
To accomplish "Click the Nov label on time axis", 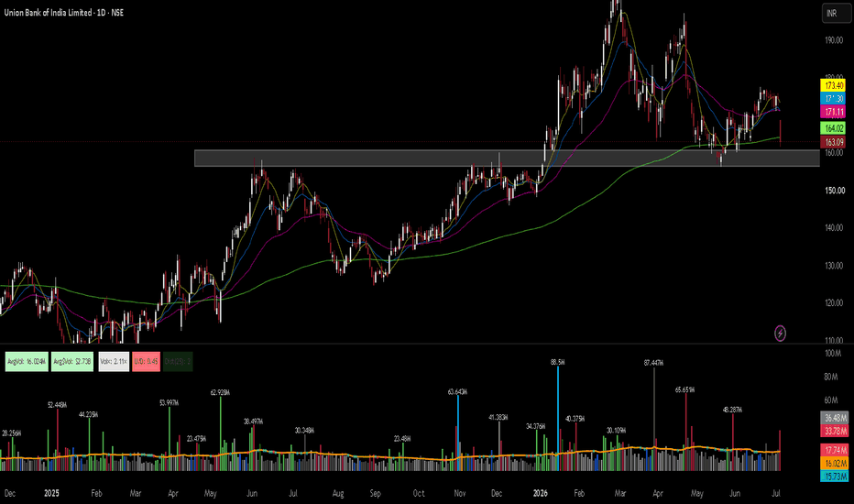I will coord(460,493).
